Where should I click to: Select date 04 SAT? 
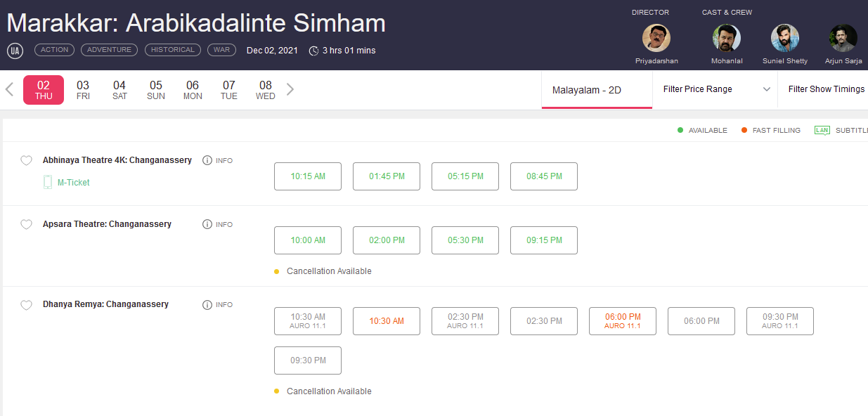(x=119, y=90)
